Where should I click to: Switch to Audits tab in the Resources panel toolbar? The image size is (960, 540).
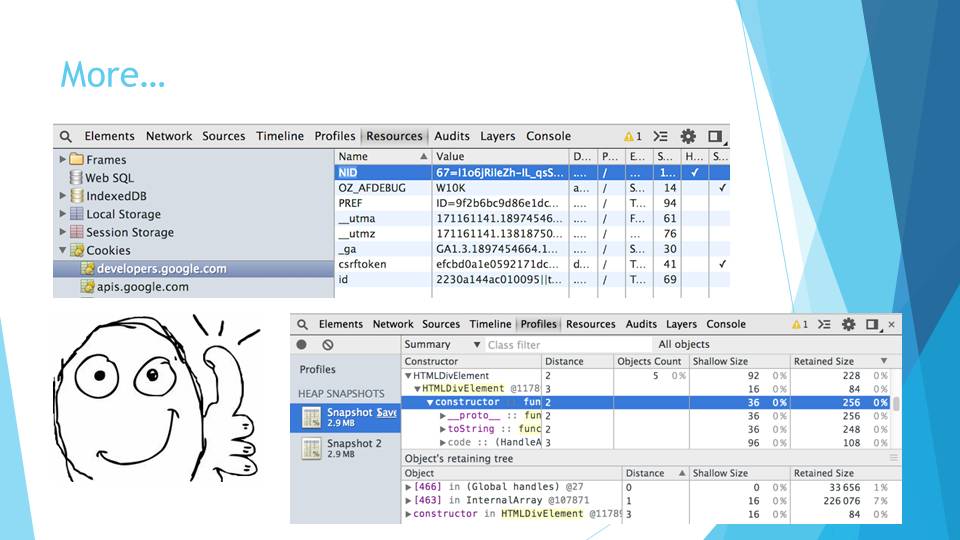click(x=452, y=137)
